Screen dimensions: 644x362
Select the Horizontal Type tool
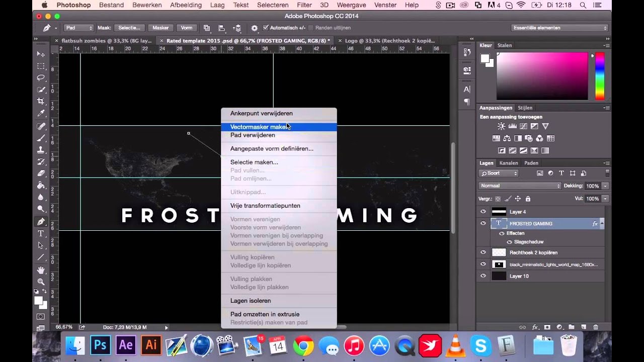click(41, 233)
